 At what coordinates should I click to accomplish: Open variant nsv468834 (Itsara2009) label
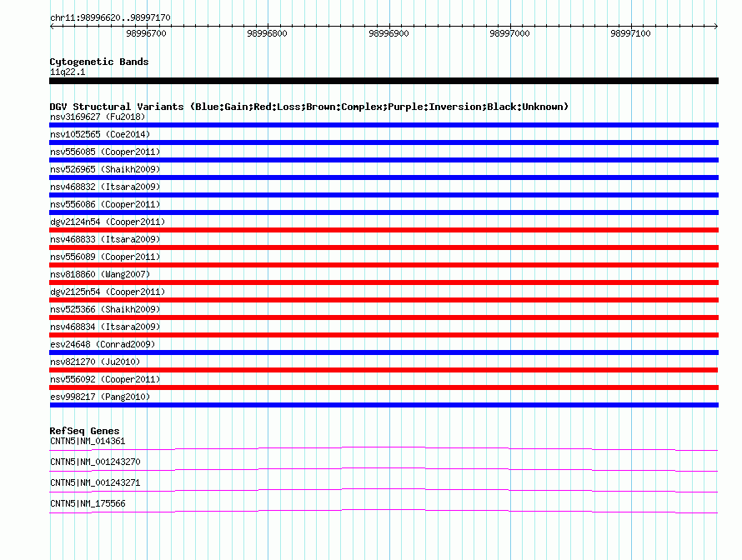(x=105, y=327)
